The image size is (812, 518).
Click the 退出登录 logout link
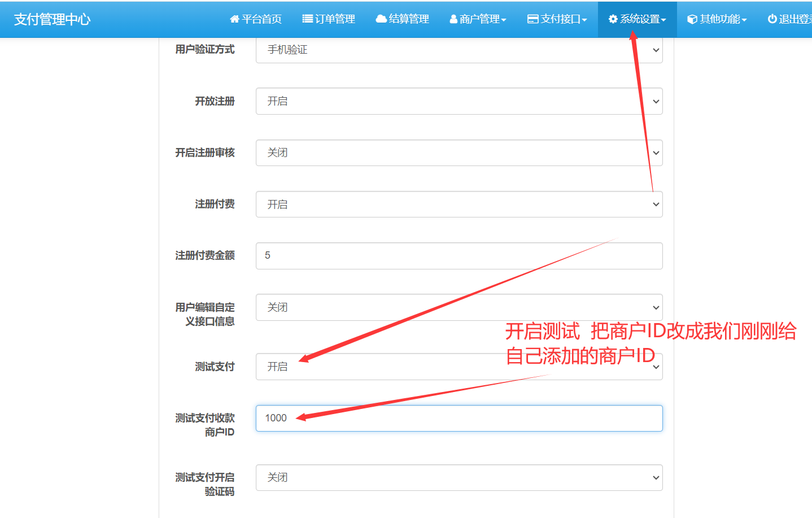click(x=789, y=19)
